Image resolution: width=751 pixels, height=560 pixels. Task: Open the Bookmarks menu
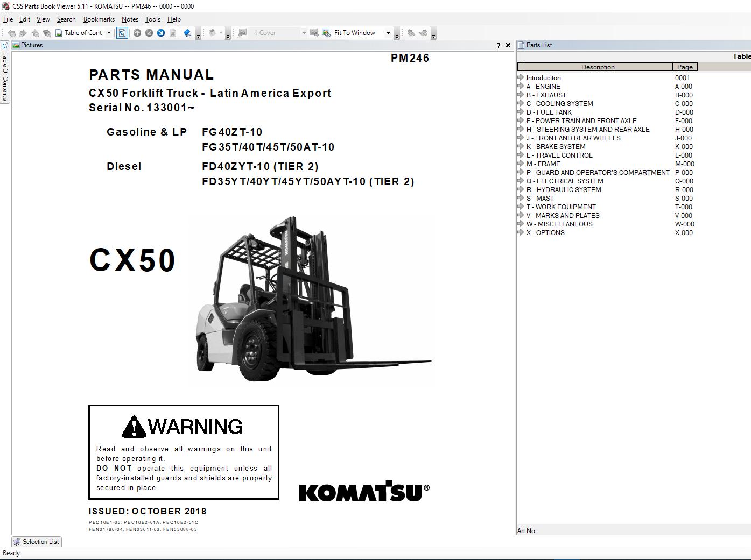99,19
